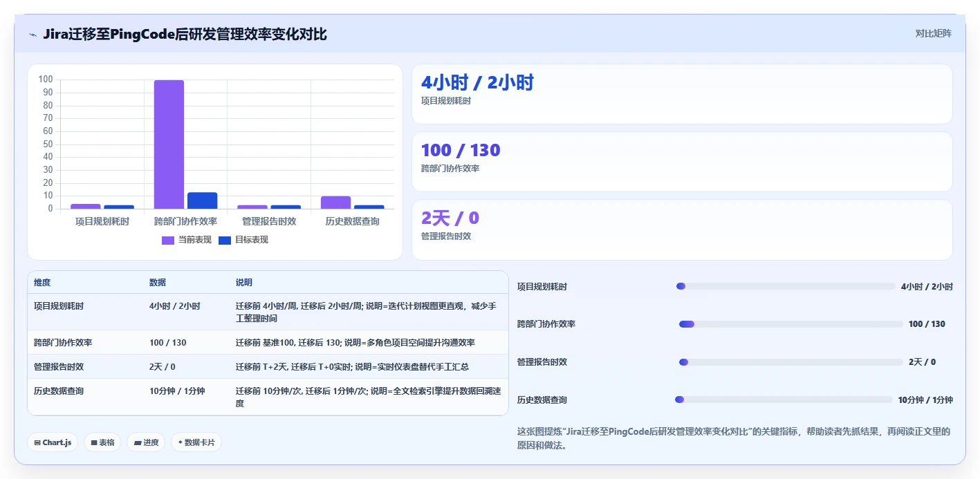The width and height of the screenshot is (980, 479).
Task: Click the 数据卡片 chip
Action: 196,442
